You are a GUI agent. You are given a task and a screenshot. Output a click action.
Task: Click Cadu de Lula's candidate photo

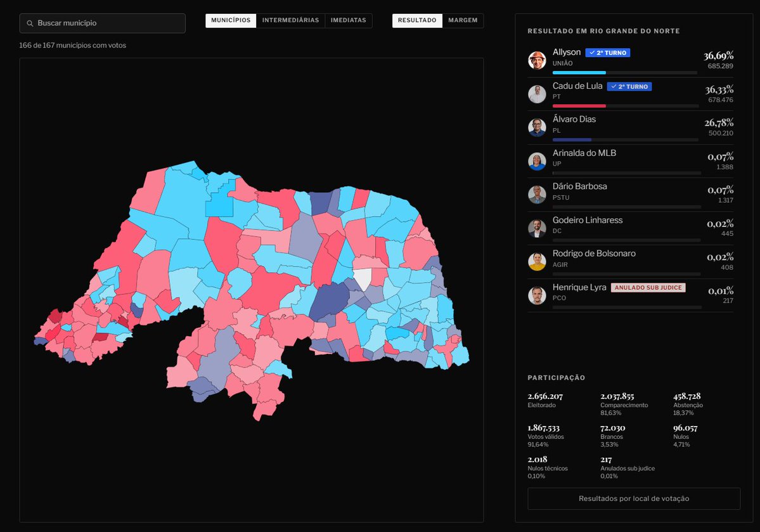tap(537, 94)
